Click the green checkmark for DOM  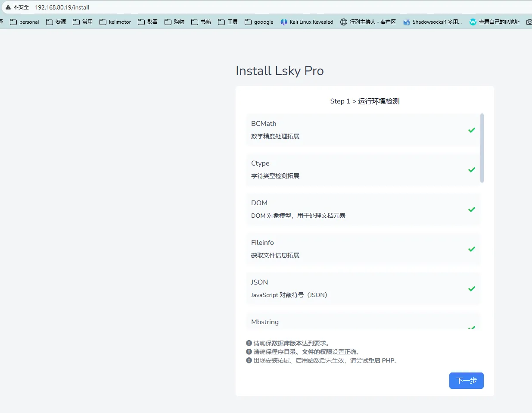472,210
